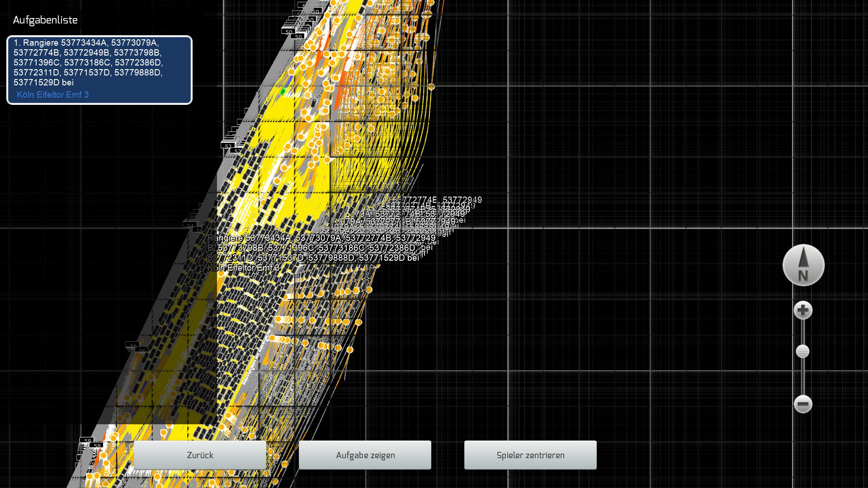Click a track label numbered 56
Image resolution: width=868 pixels, height=488 pixels.
pyautogui.click(x=133, y=346)
